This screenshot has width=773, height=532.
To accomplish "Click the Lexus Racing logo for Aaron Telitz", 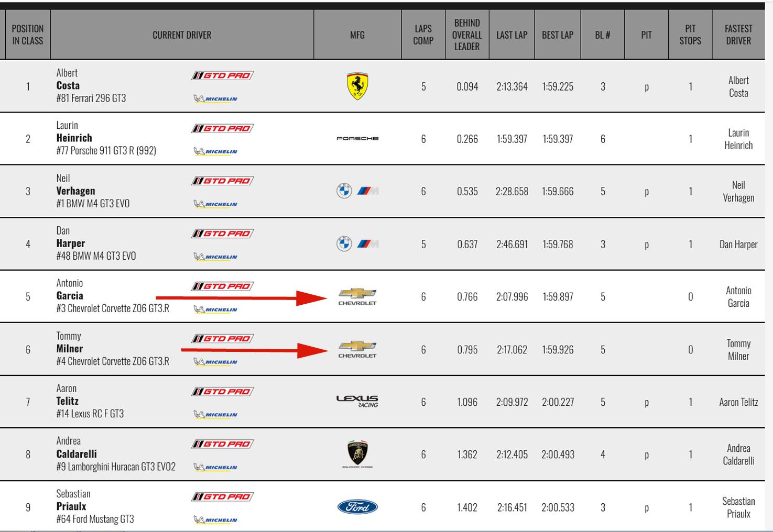I will click(x=357, y=402).
